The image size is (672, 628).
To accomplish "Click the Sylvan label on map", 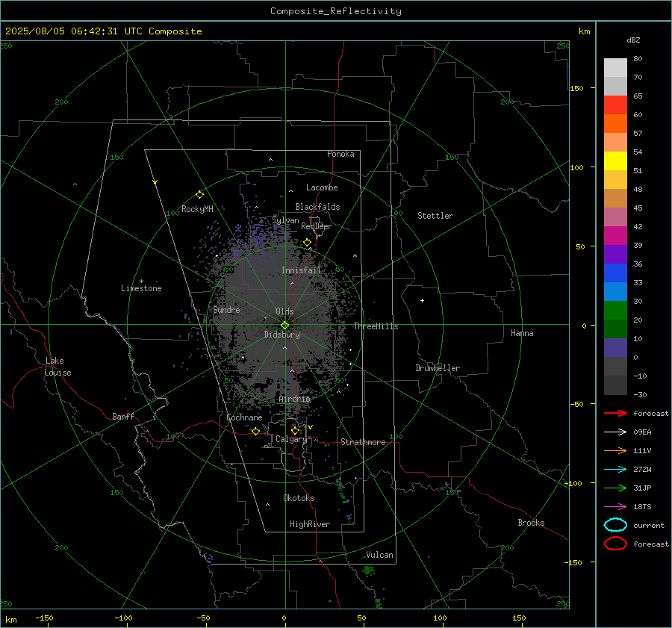I will (x=285, y=220).
